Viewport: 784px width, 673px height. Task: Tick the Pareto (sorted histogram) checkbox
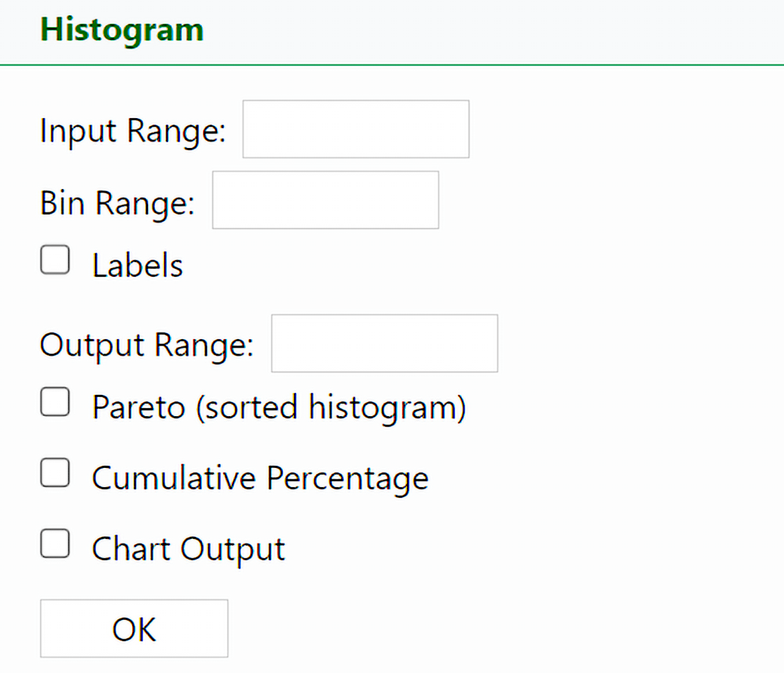click(x=55, y=402)
